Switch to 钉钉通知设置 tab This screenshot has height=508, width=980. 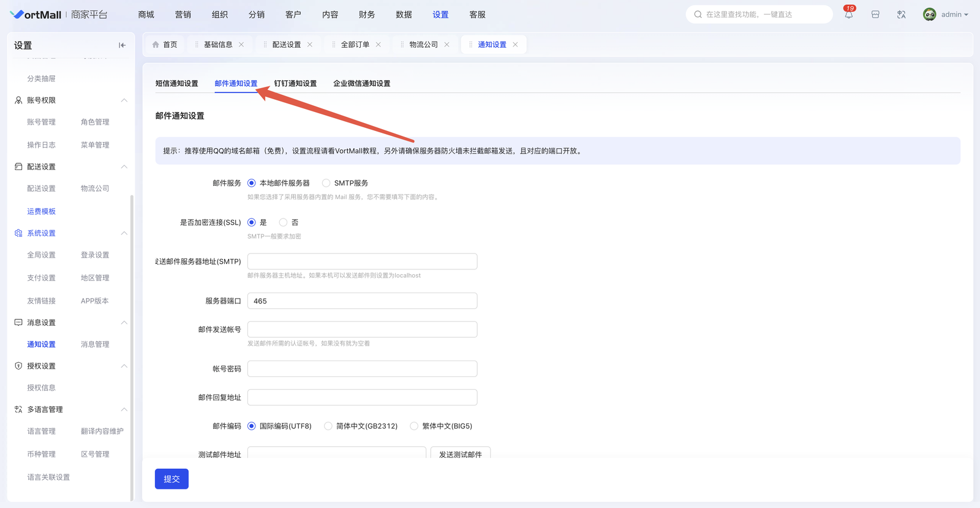[x=295, y=83]
